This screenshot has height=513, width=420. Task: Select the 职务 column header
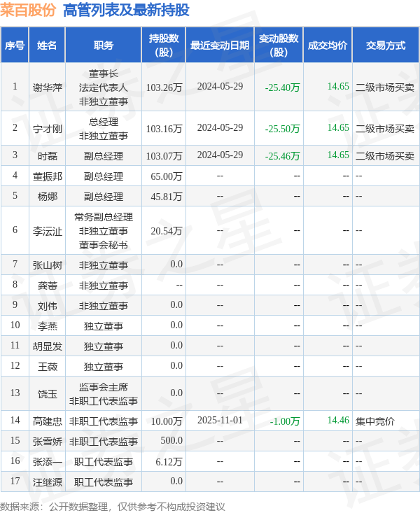tap(104, 45)
